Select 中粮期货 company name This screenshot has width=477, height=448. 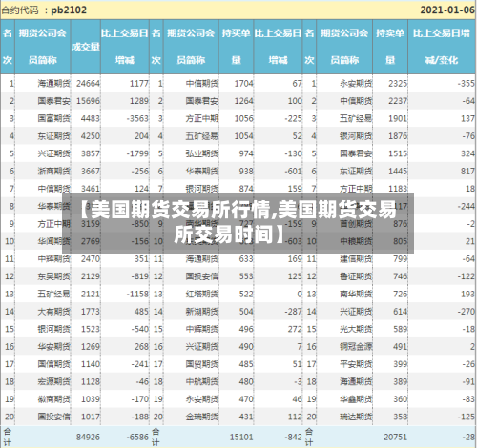356,241
